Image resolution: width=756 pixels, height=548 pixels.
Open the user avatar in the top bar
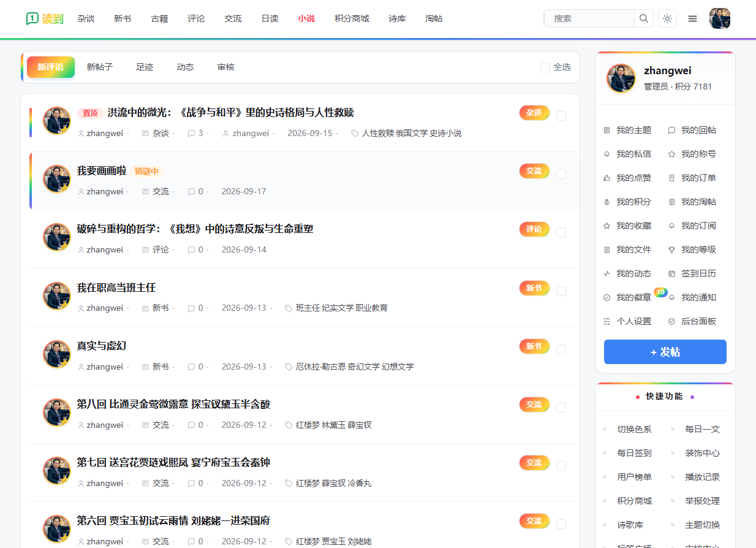point(719,18)
